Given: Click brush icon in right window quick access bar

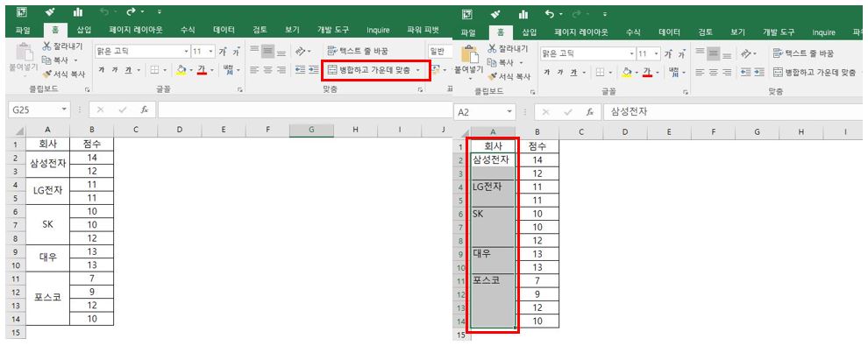Looking at the screenshot, I should coord(495,14).
